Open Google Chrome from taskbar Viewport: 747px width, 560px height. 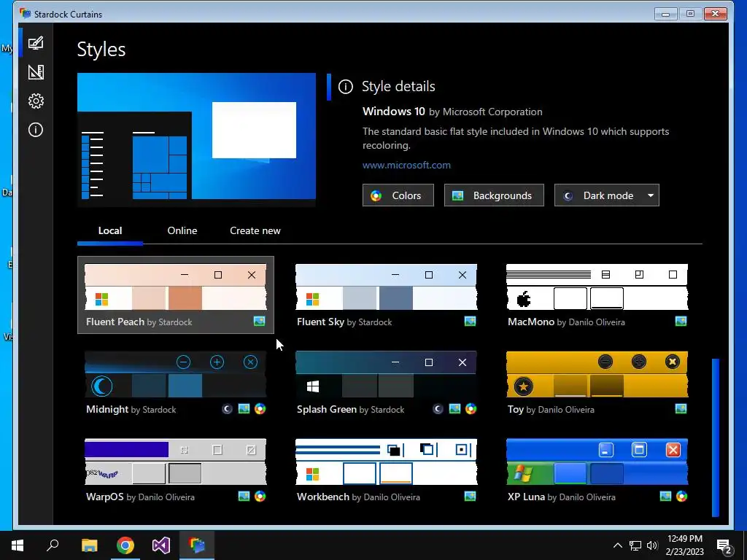pyautogui.click(x=125, y=545)
